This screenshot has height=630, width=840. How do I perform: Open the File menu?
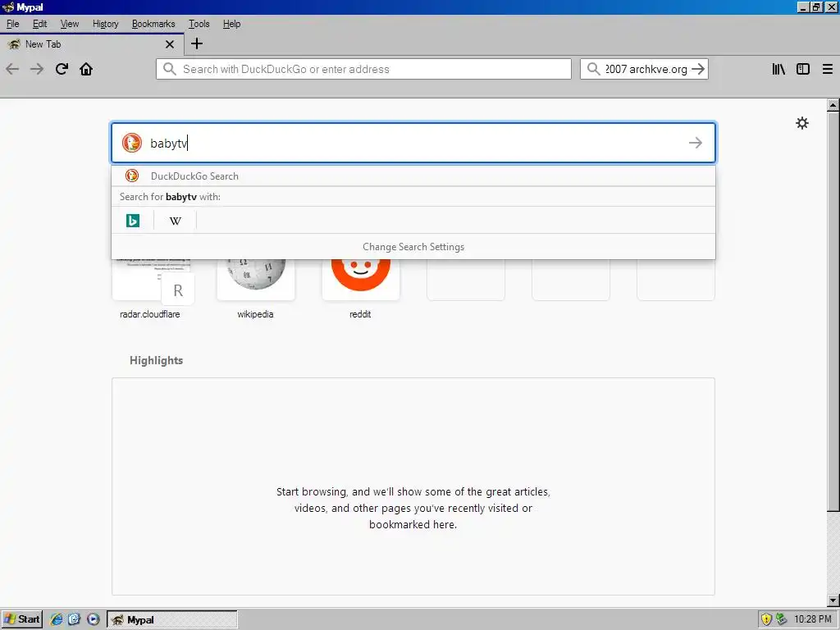[x=13, y=24]
